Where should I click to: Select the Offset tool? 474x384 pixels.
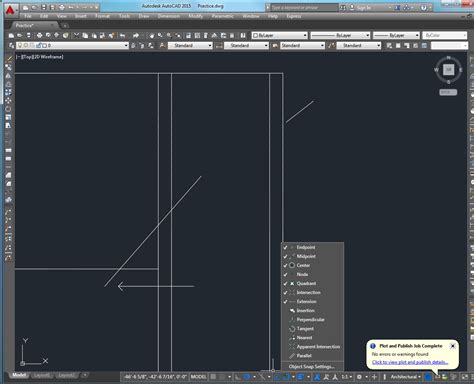coord(8,84)
